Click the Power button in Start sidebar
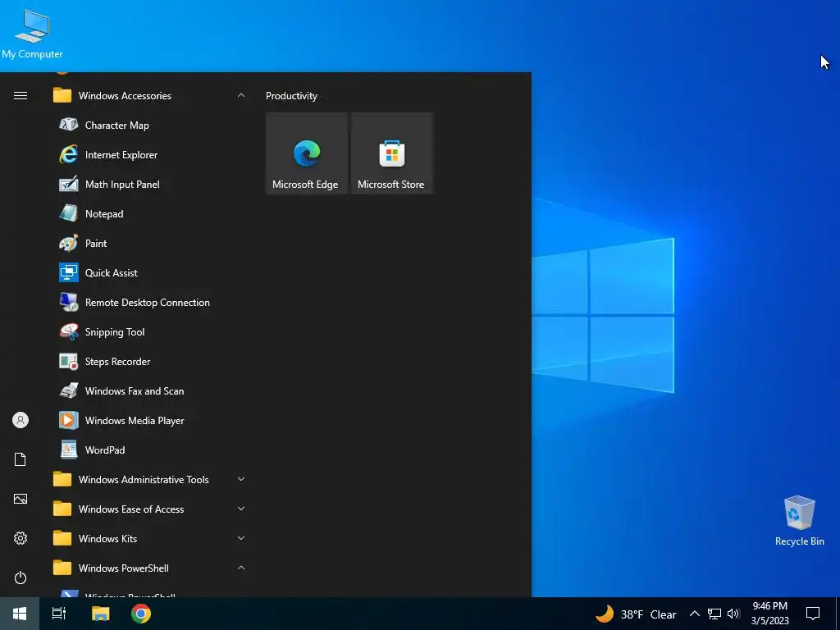This screenshot has width=840, height=630. 21,577
